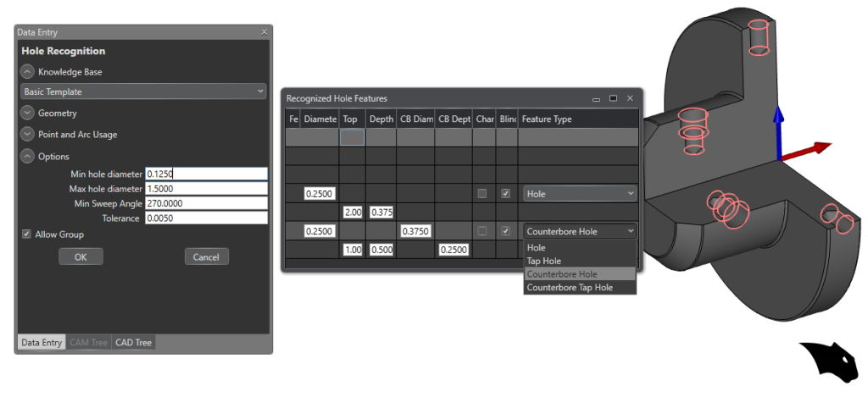Switch to the Data Entry tab
Screen dimensions: 868x403
42,343
